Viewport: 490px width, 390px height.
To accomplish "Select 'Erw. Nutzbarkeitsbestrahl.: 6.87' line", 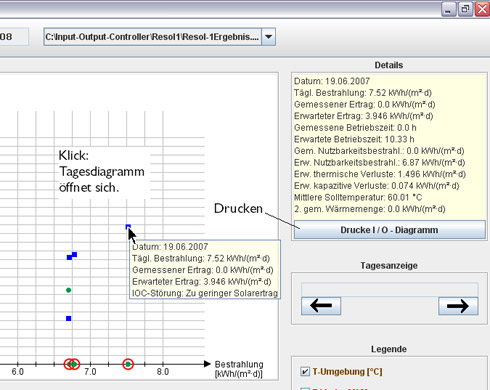I will tap(379, 163).
